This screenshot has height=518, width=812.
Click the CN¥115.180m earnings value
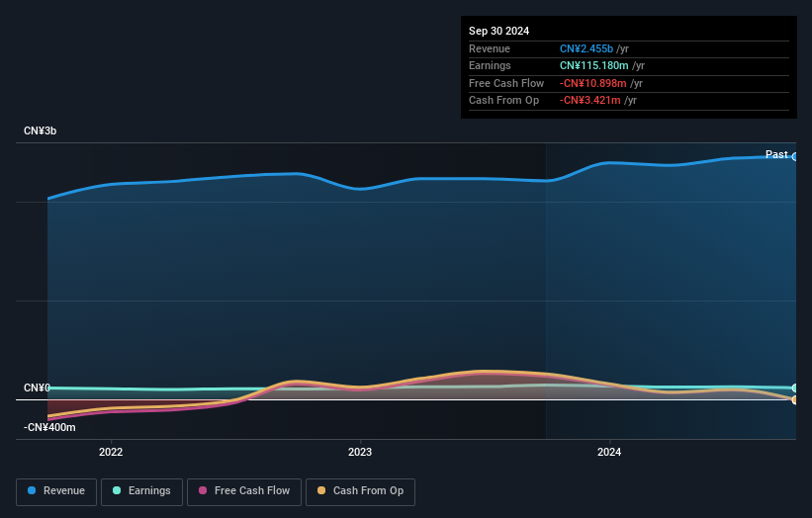click(x=594, y=65)
